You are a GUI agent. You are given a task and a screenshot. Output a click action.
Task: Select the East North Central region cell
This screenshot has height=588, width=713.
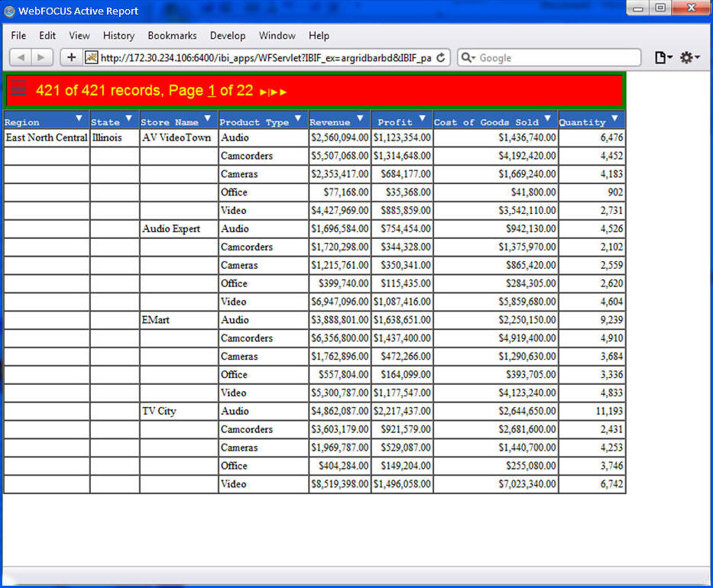click(47, 137)
